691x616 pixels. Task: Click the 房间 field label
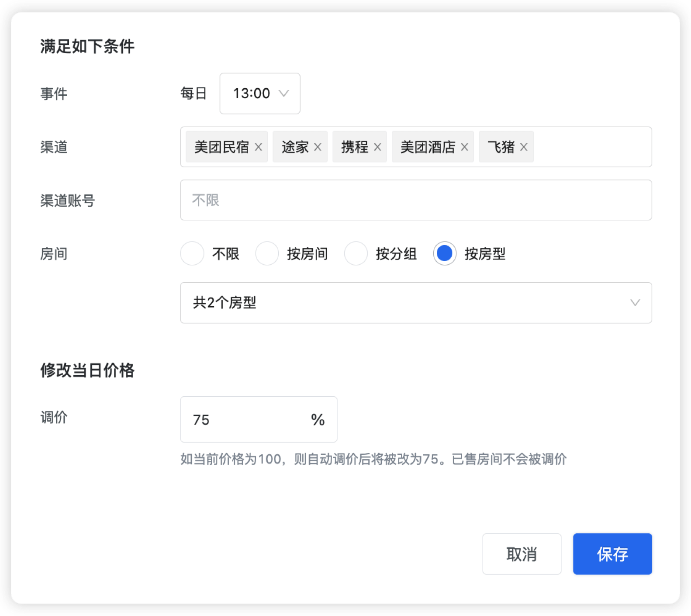(54, 253)
